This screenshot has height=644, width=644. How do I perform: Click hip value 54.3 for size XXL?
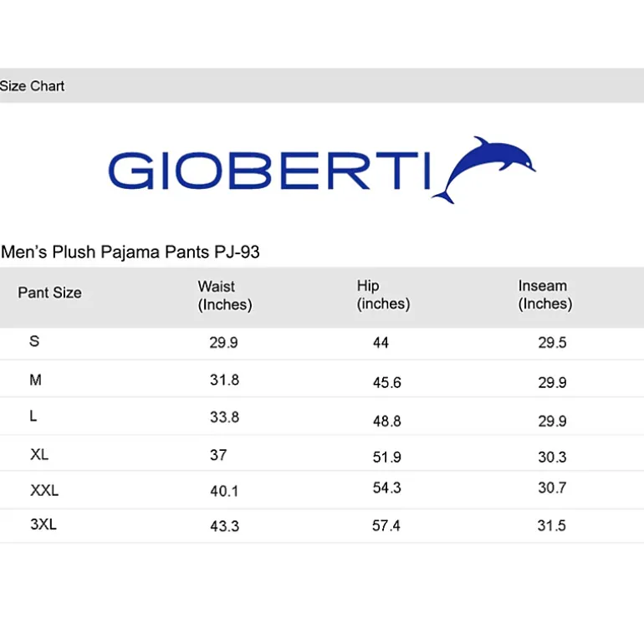(387, 488)
